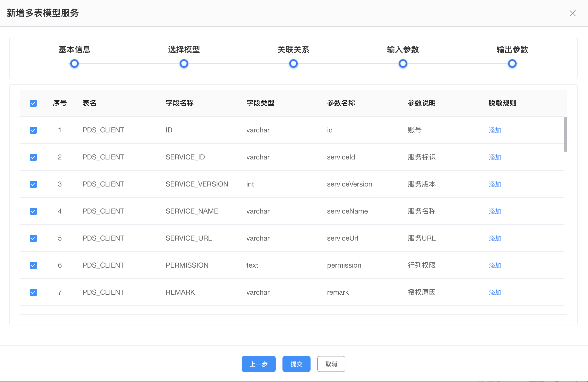Go to the 输入参数 step circle
588x382 pixels.
click(x=403, y=64)
